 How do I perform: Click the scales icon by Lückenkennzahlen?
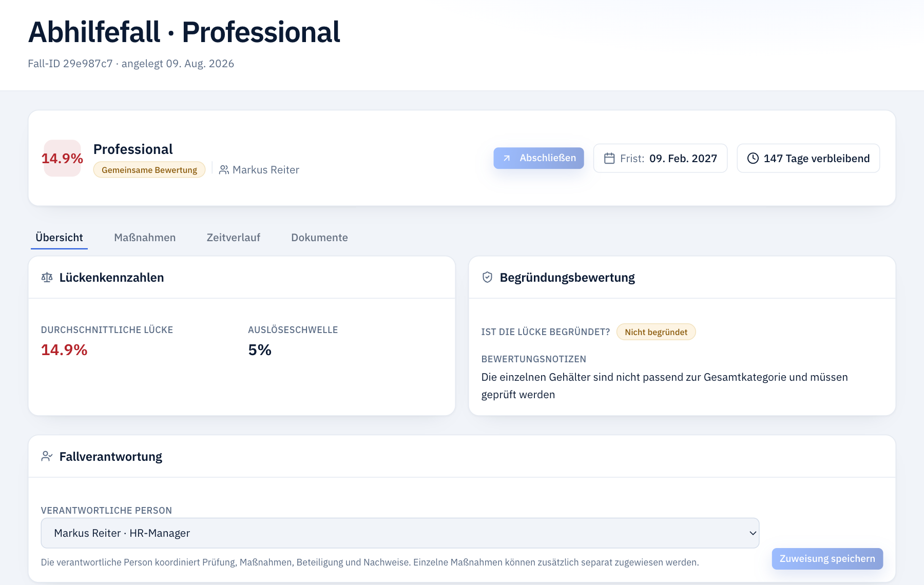pyautogui.click(x=47, y=278)
